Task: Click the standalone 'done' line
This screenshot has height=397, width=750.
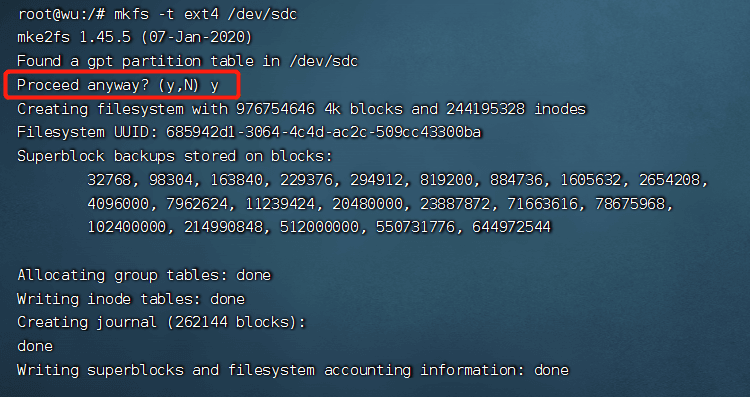Action: tap(35, 346)
